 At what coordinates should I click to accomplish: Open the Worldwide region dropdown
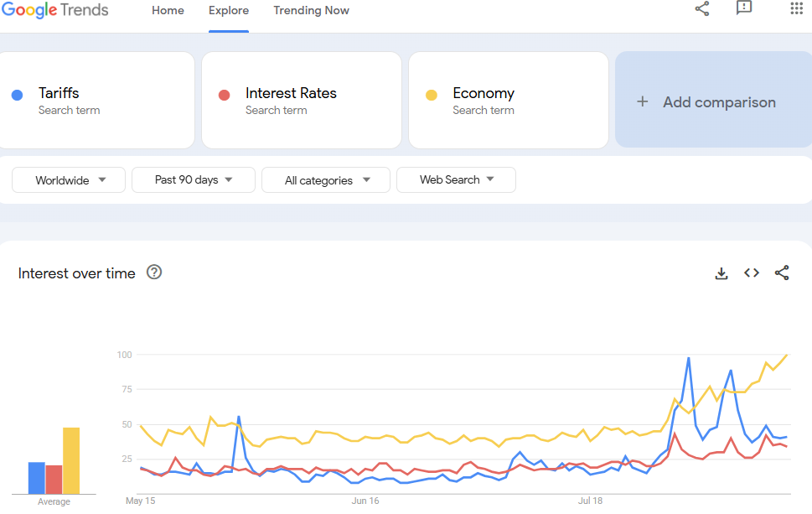click(x=69, y=179)
